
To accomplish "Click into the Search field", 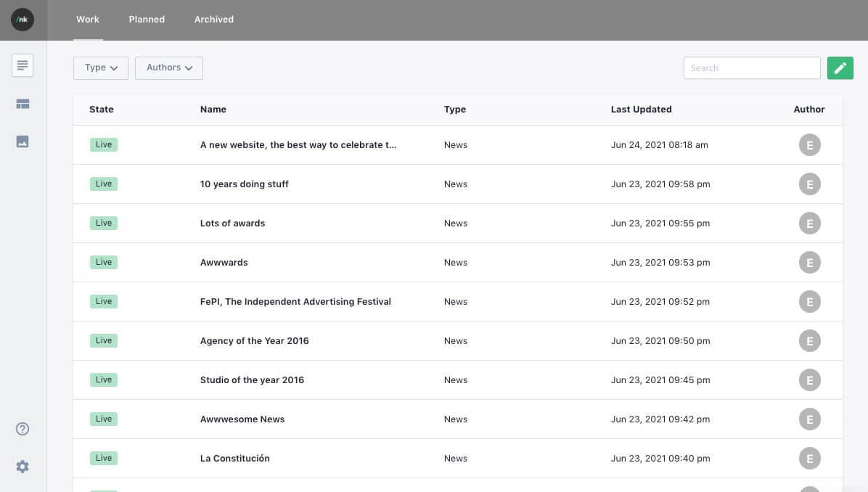I will [752, 68].
